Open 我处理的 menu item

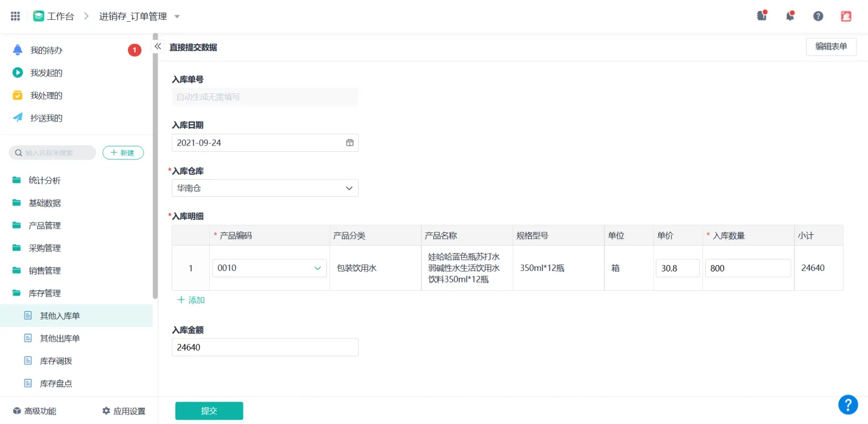(76, 95)
